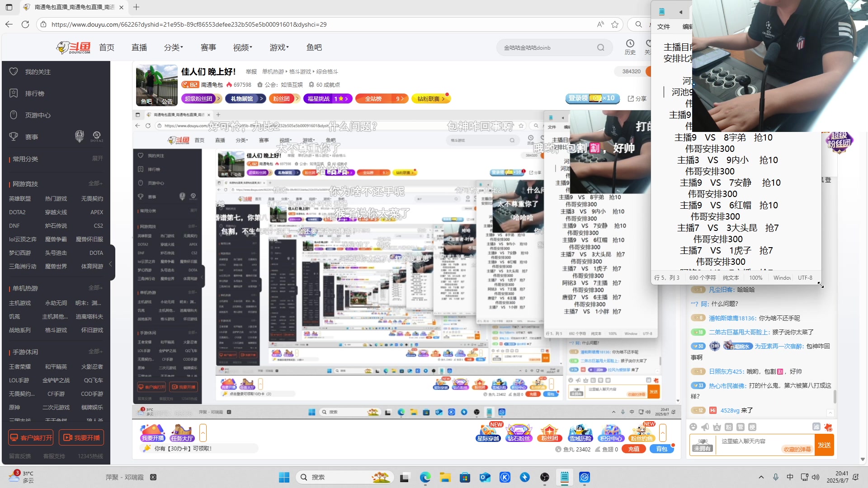Image resolution: width=868 pixels, height=488 pixels.
Task: Click the megaphone icon in chat toolbar
Action: click(705, 427)
